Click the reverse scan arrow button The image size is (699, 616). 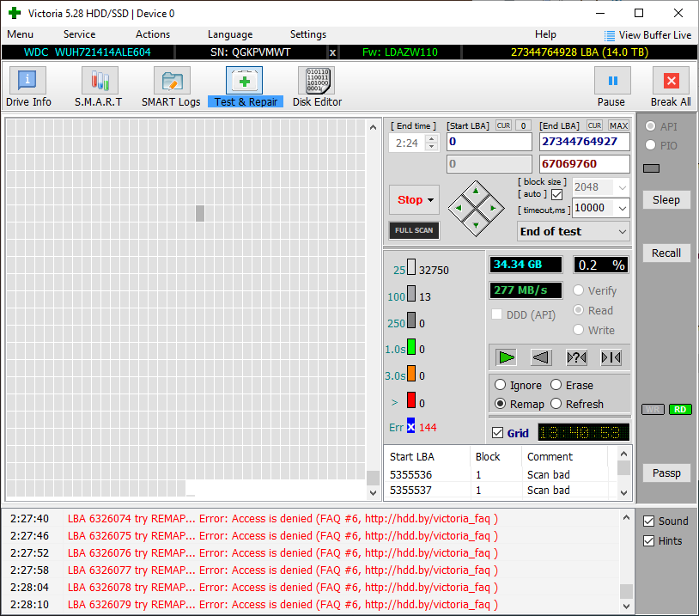click(x=541, y=357)
